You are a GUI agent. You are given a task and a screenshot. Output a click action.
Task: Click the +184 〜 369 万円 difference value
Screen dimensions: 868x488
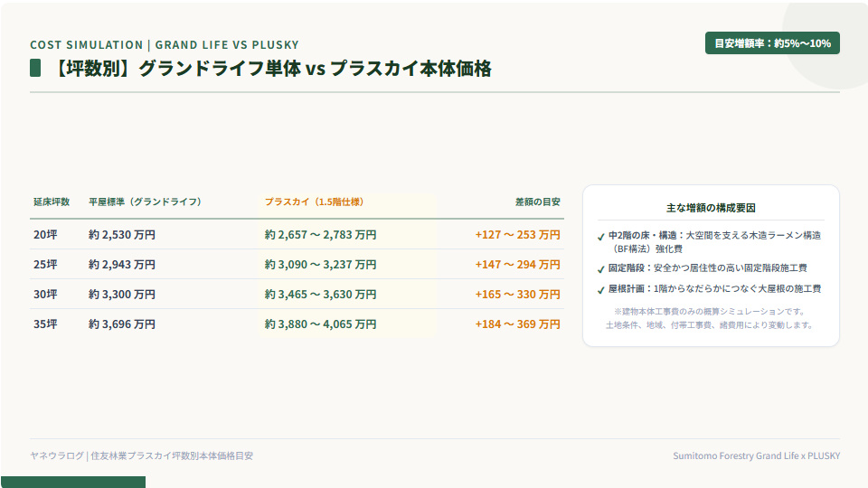click(517, 324)
